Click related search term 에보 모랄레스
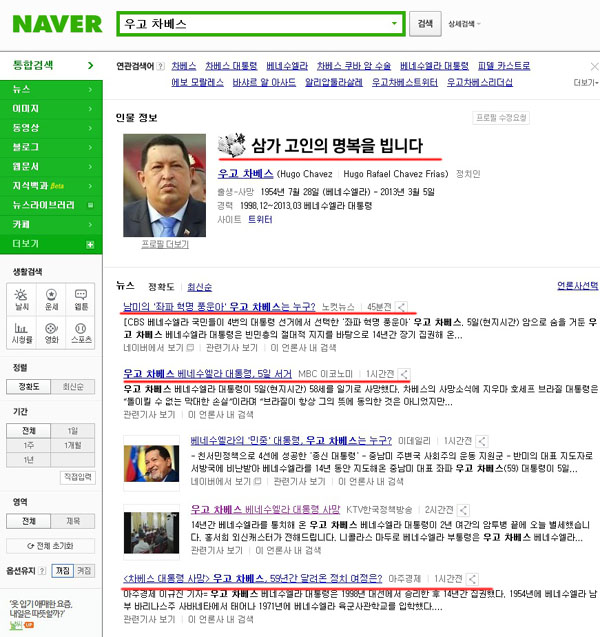600x637 pixels. pos(197,82)
